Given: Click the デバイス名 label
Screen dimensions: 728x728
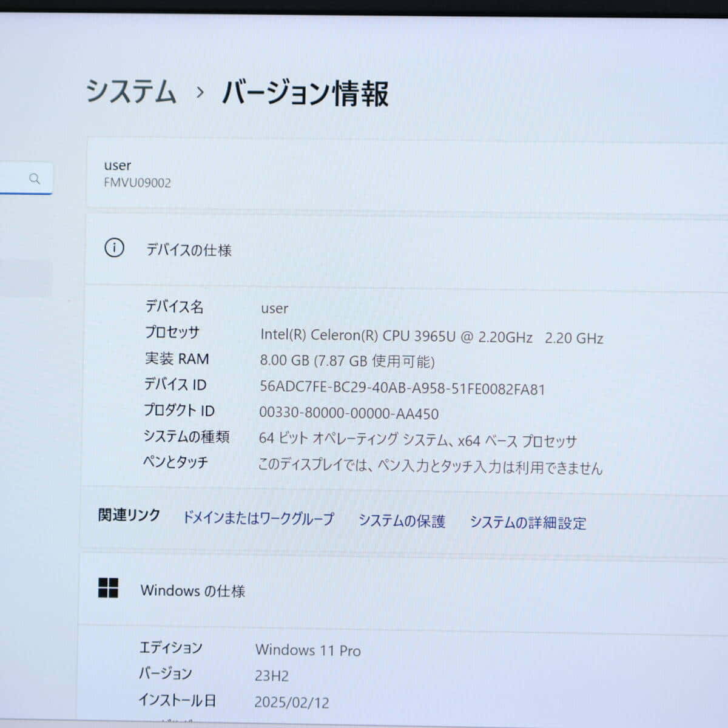Looking at the screenshot, I should tap(175, 306).
